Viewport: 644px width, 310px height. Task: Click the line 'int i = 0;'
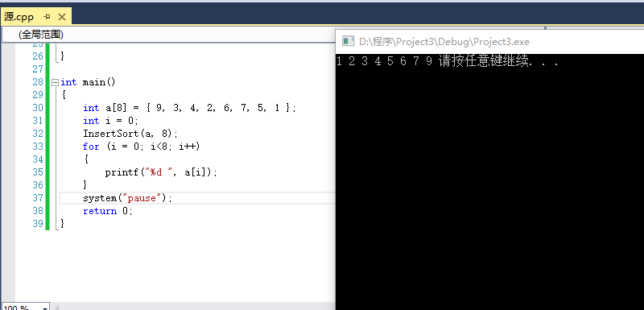click(110, 121)
